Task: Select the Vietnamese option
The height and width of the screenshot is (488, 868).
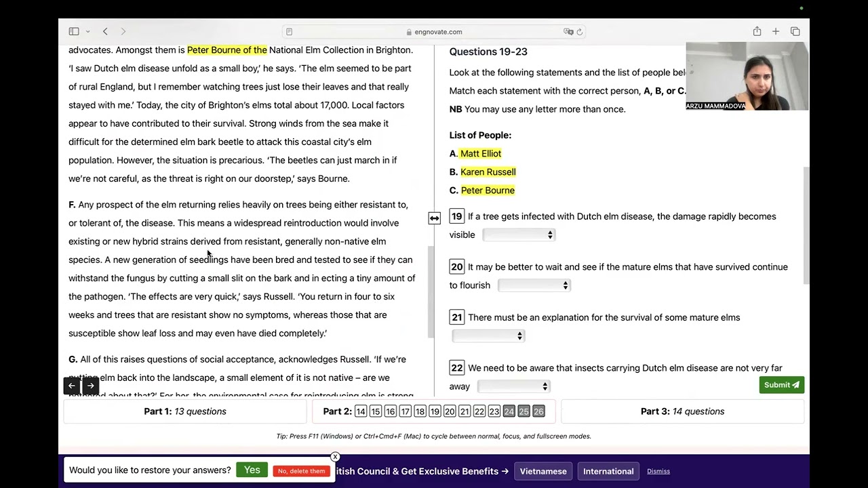Action: [x=543, y=471]
